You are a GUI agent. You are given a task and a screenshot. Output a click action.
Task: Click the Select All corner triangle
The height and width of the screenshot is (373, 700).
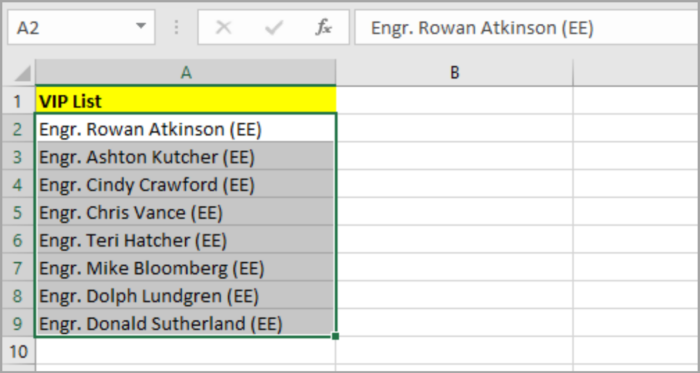(x=22, y=73)
